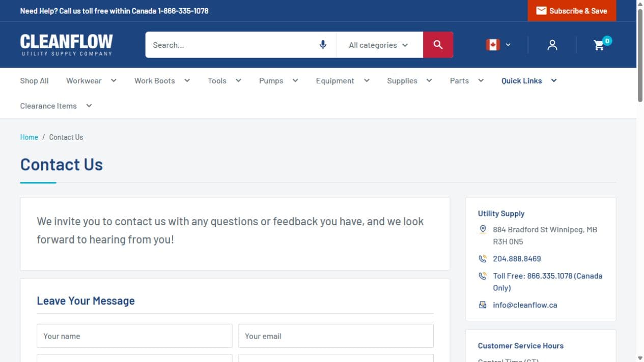
Task: Click the email icon beside info@cleanflow.ca
Action: pyautogui.click(x=483, y=305)
